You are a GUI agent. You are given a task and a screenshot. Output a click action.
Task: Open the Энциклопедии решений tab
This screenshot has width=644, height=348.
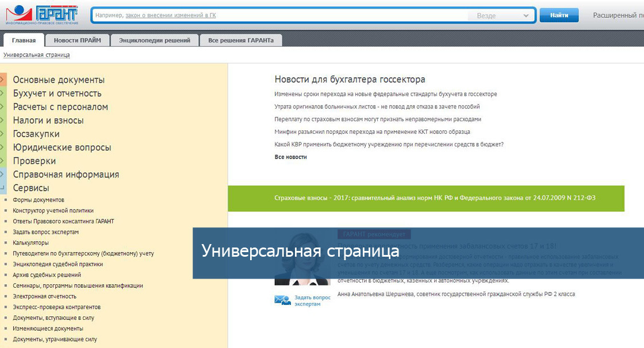(x=155, y=40)
